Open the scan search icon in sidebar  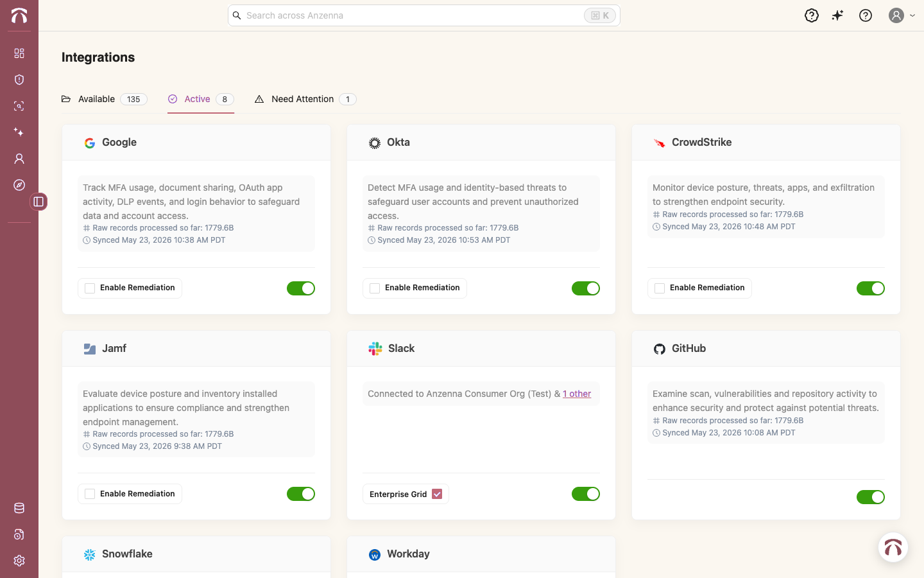[x=19, y=106]
